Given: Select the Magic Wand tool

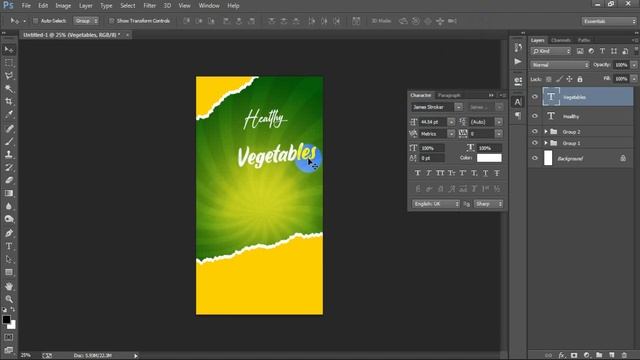Looking at the screenshot, I should (x=9, y=89).
